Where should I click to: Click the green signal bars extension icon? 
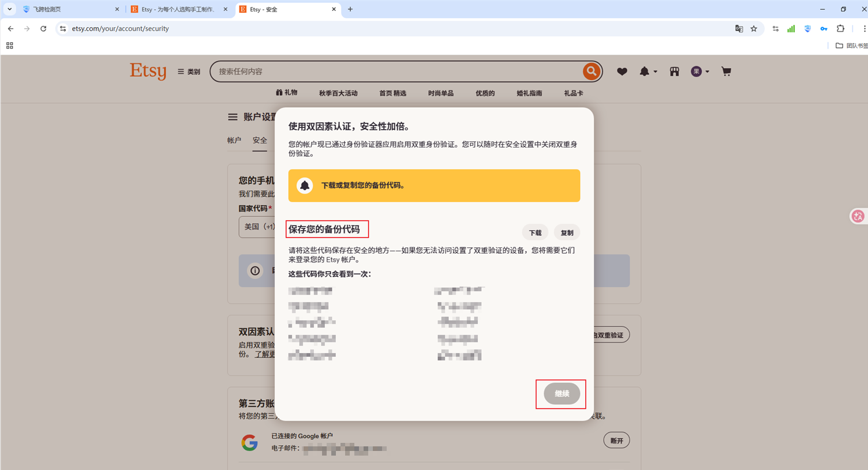(791, 29)
